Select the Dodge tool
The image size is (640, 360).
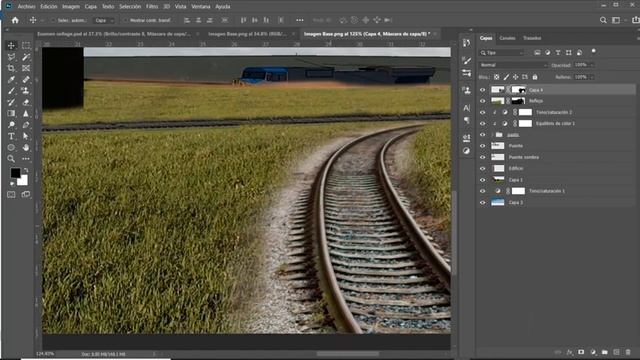click(x=11, y=124)
